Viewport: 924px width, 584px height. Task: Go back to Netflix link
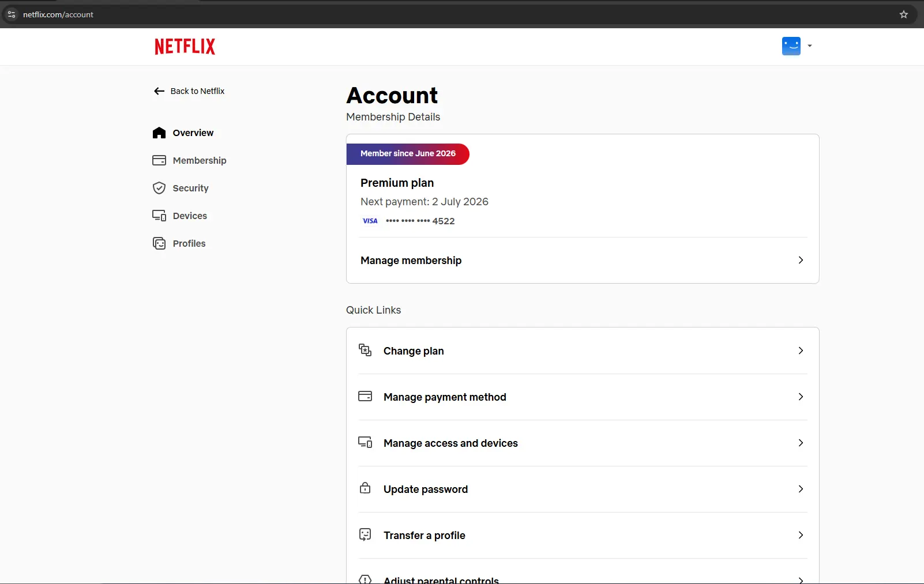[197, 91]
